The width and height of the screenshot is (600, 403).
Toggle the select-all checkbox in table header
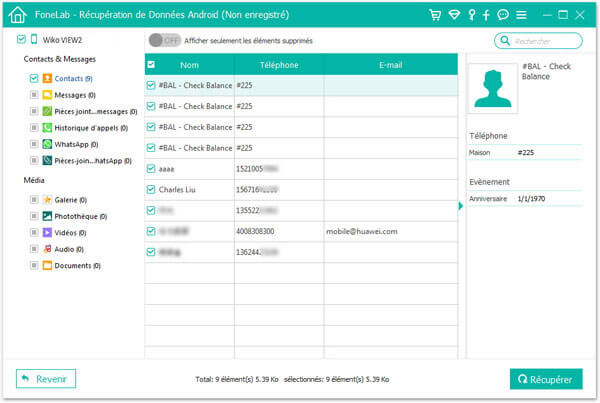pyautogui.click(x=151, y=64)
